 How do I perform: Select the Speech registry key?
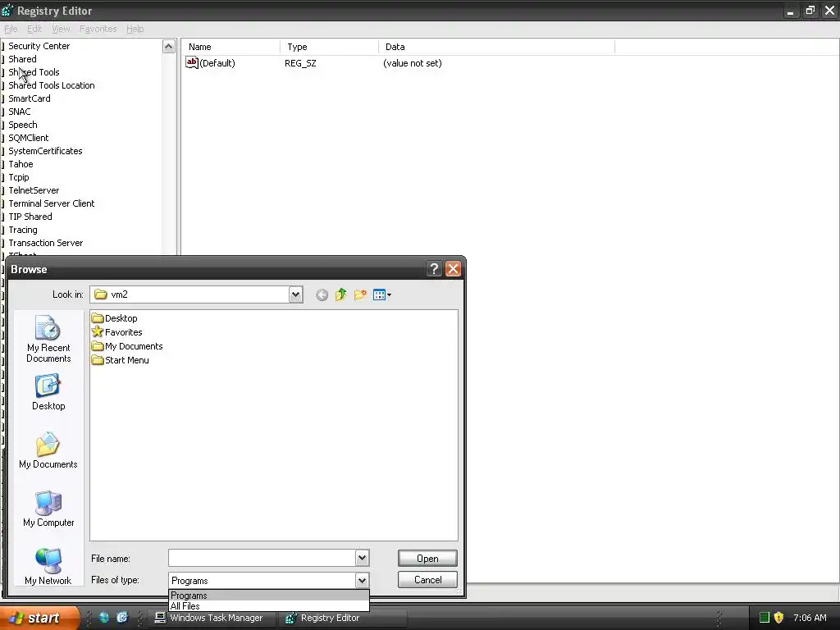22,125
